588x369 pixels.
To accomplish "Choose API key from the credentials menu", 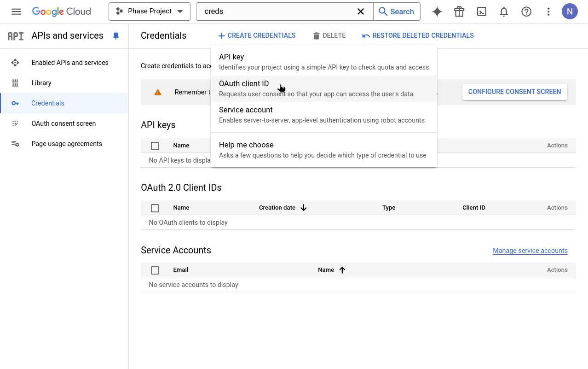I will point(324,62).
